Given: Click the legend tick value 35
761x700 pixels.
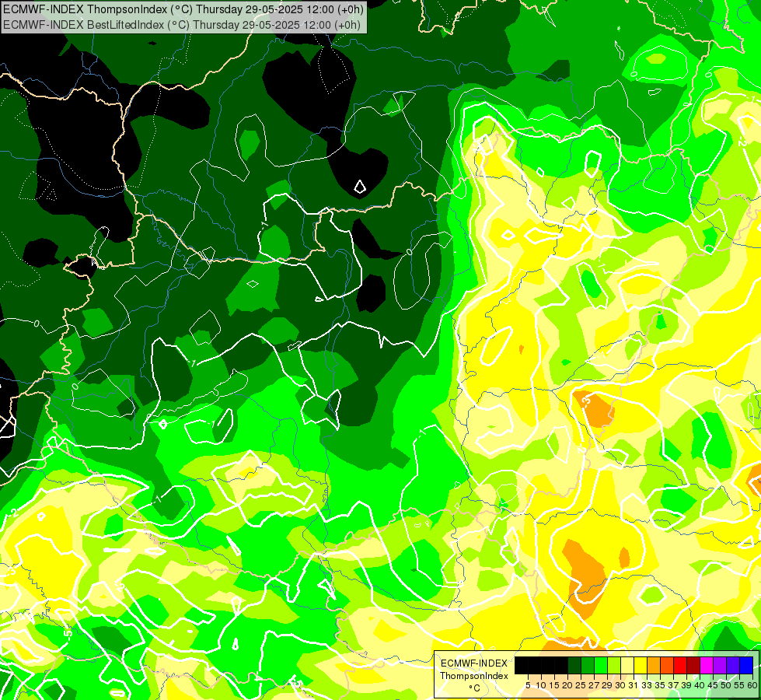Looking at the screenshot, I should [661, 685].
